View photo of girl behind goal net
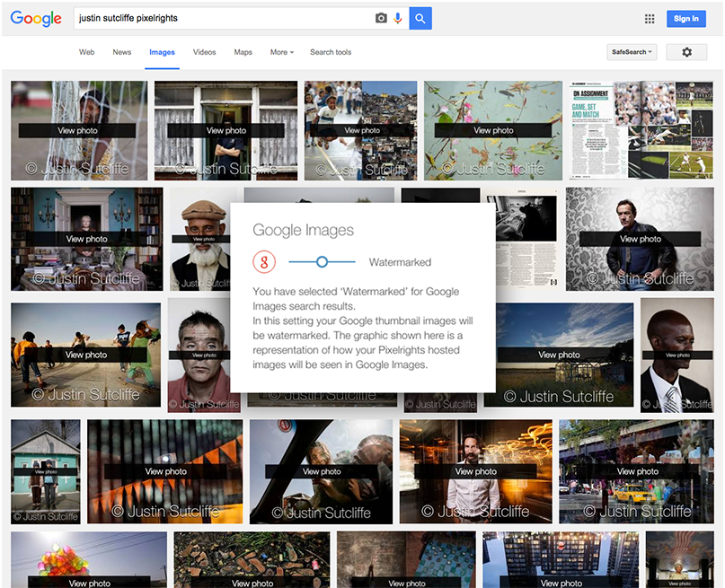This screenshot has width=725, height=588. (79, 131)
